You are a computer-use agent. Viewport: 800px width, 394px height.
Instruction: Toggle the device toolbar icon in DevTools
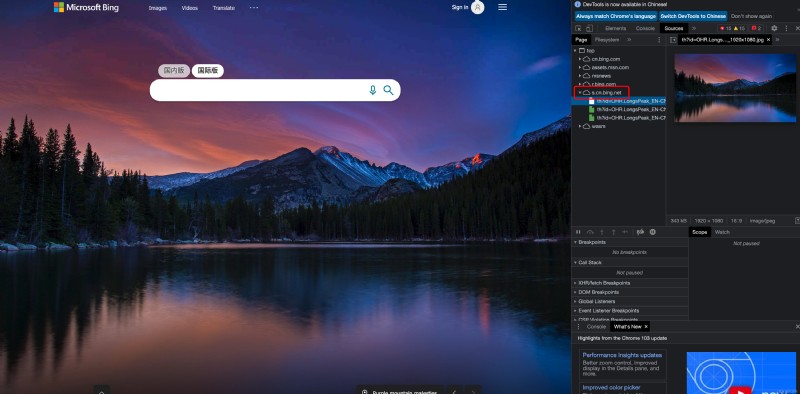tap(589, 29)
